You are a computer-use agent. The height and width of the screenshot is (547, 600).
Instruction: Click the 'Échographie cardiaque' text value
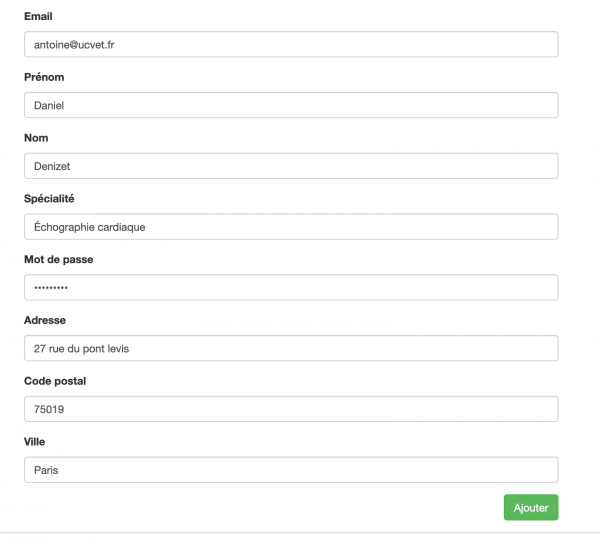pos(90,227)
